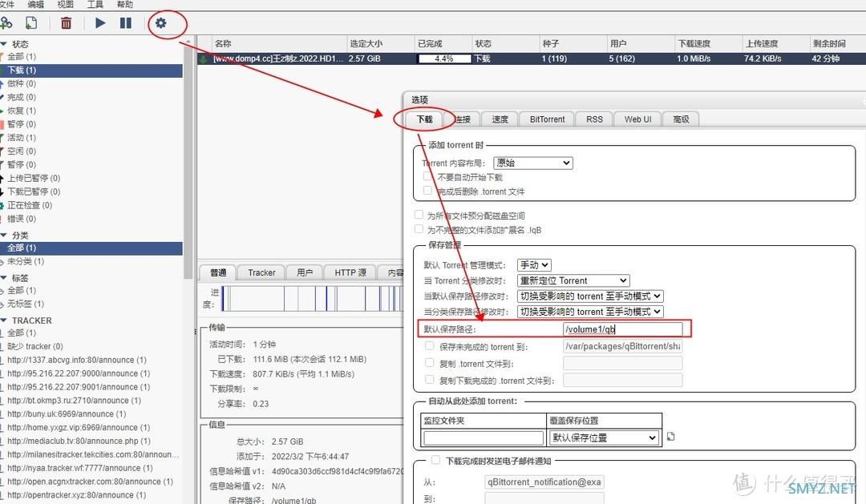Switch to 速度 tab in options
866x504 pixels.
coord(500,119)
